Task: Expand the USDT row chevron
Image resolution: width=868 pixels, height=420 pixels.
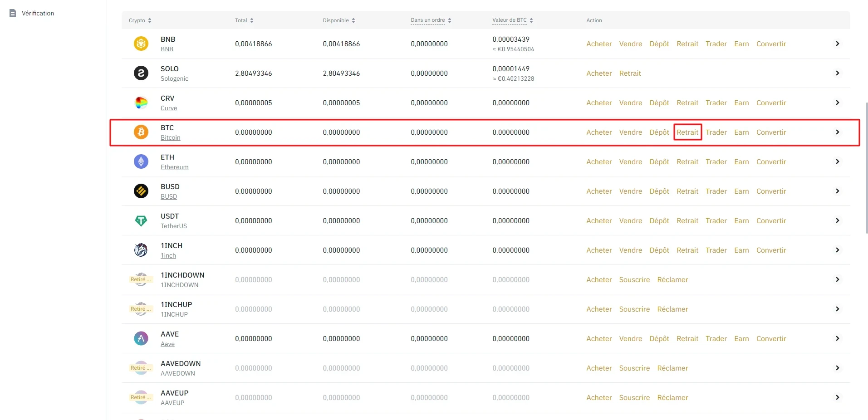Action: coord(838,220)
